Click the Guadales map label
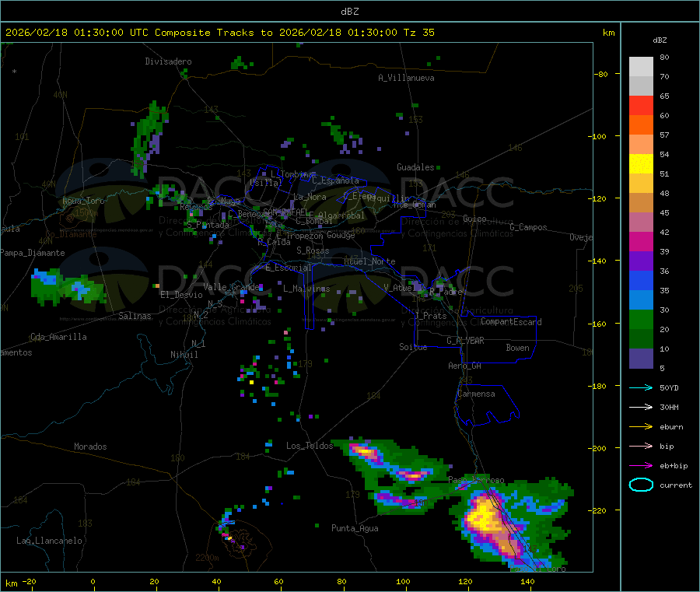The height and width of the screenshot is (592, 700). tap(415, 167)
